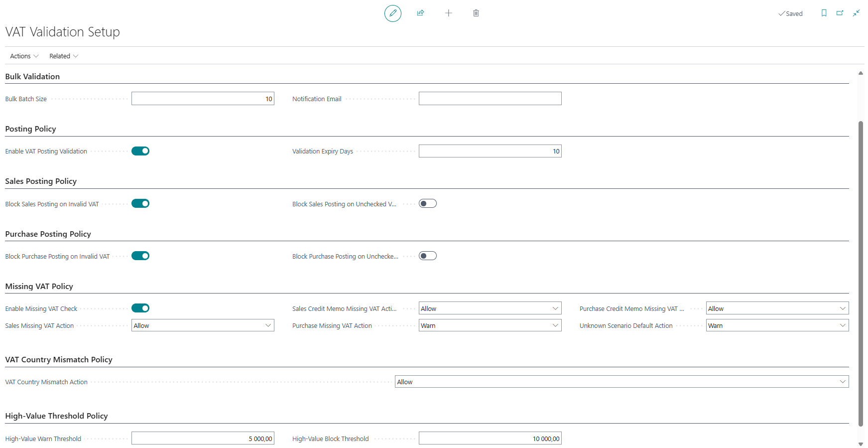Click the Notification Email field
This screenshot has width=868, height=448.
click(x=490, y=99)
